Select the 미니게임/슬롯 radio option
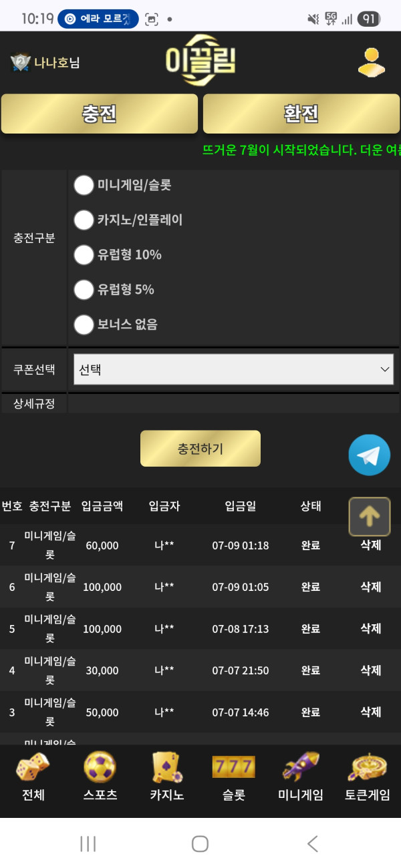The image size is (401, 868). (x=84, y=185)
